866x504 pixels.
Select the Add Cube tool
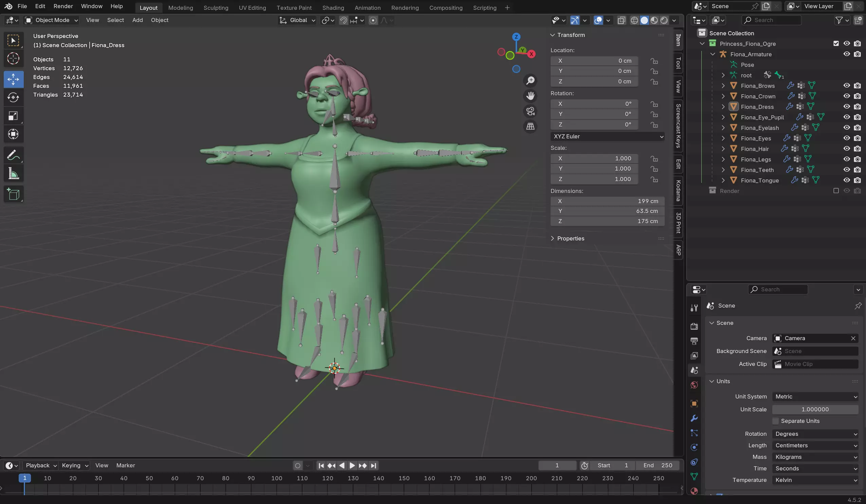point(13,194)
